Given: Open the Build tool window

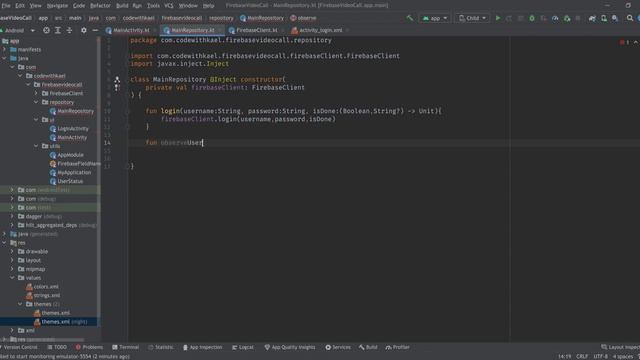Looking at the screenshot, I should (368, 347).
